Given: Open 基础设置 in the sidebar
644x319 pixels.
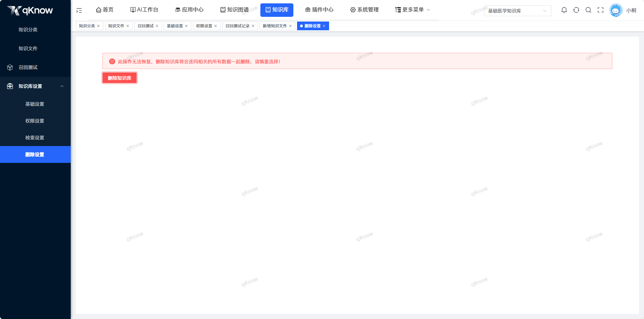Looking at the screenshot, I should pyautogui.click(x=35, y=104).
